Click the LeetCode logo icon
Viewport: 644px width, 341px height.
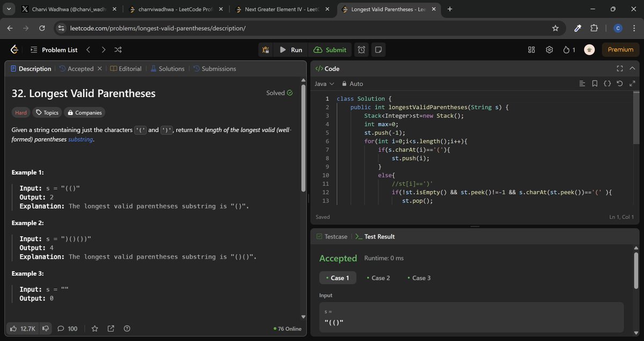pyautogui.click(x=14, y=50)
